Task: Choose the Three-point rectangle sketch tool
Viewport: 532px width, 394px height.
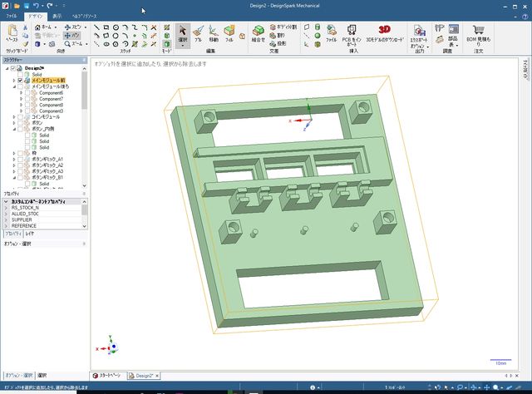Action: [106, 36]
